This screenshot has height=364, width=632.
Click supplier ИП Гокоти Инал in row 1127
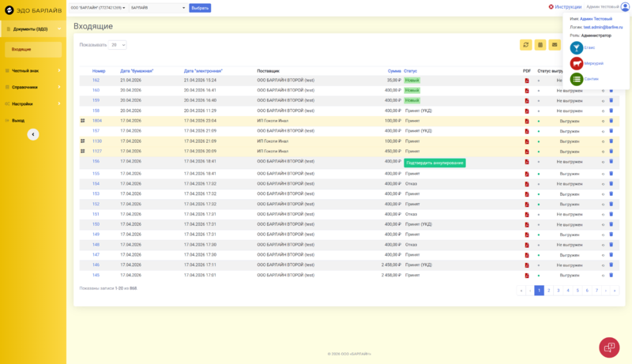click(x=273, y=152)
